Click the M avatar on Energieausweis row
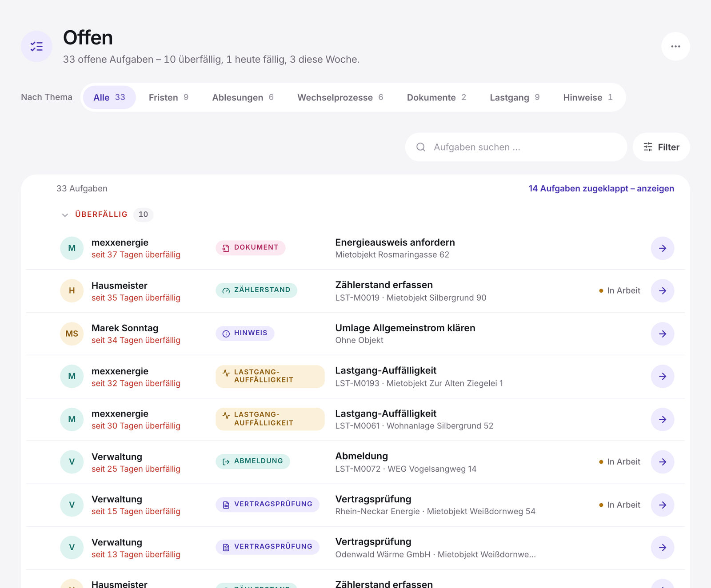The width and height of the screenshot is (711, 588). 72,248
